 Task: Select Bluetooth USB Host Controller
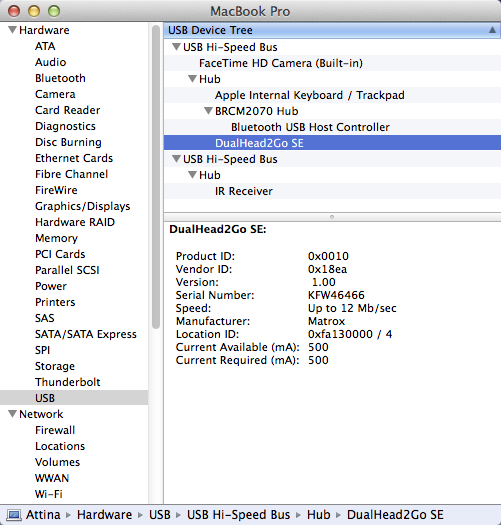[310, 127]
